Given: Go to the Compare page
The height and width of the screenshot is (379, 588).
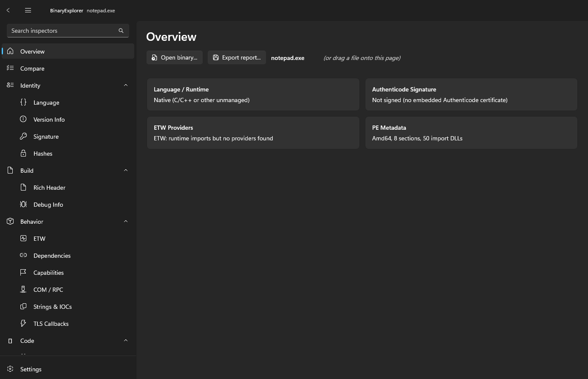Looking at the screenshot, I should coord(68,68).
